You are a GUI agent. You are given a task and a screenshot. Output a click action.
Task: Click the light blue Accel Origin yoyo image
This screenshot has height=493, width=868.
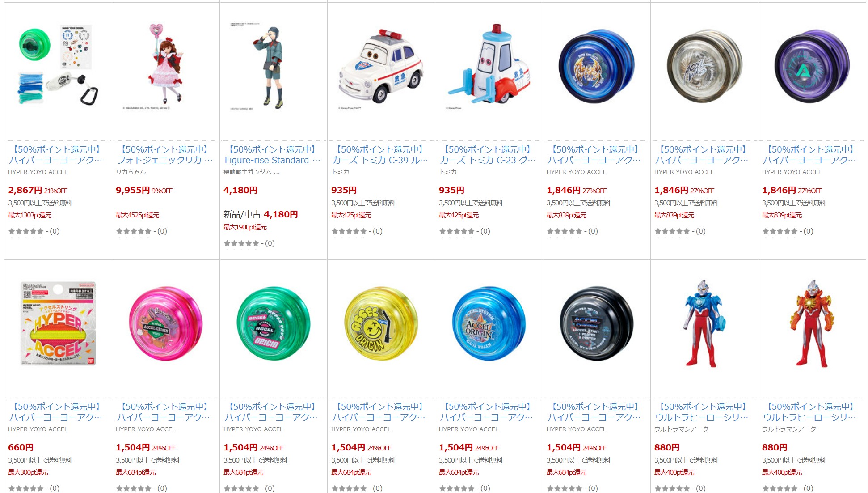pos(489,323)
